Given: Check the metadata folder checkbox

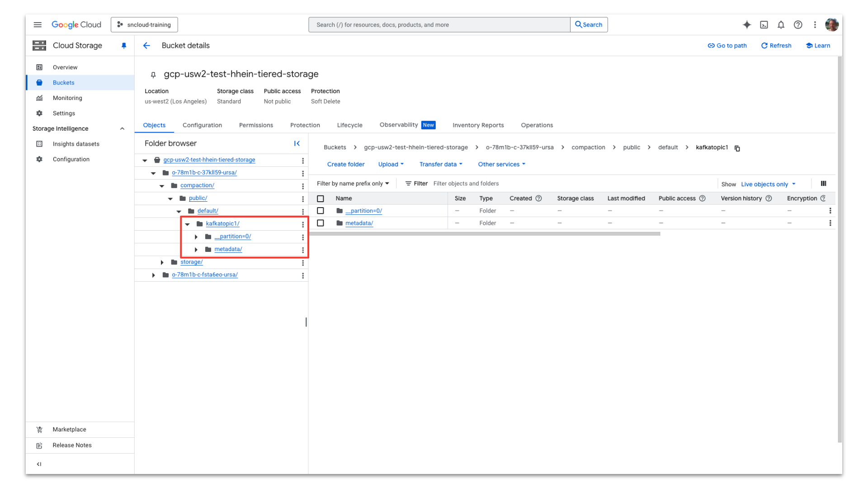Looking at the screenshot, I should tap(321, 223).
